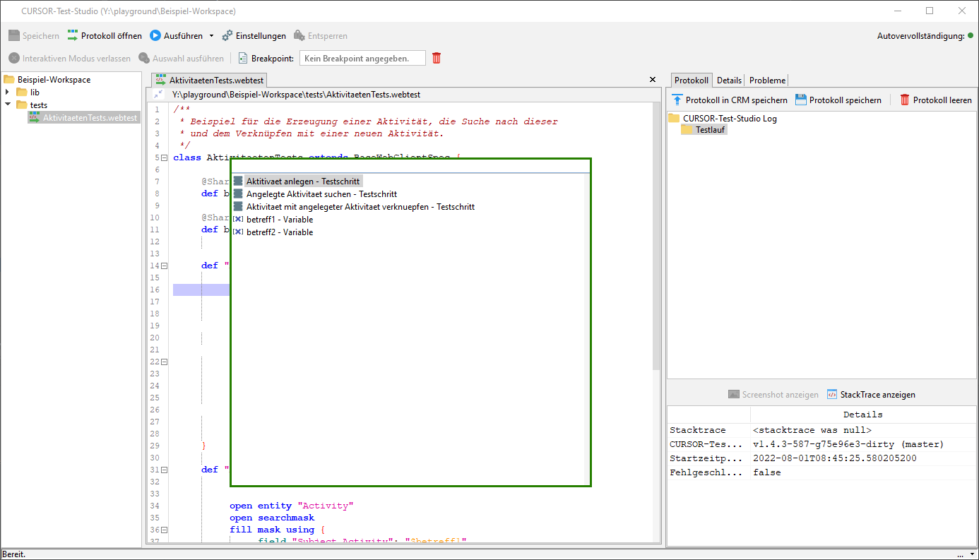The width and height of the screenshot is (979, 560).
Task: Toggle the Autovervollständigung green indicator
Action: click(971, 36)
